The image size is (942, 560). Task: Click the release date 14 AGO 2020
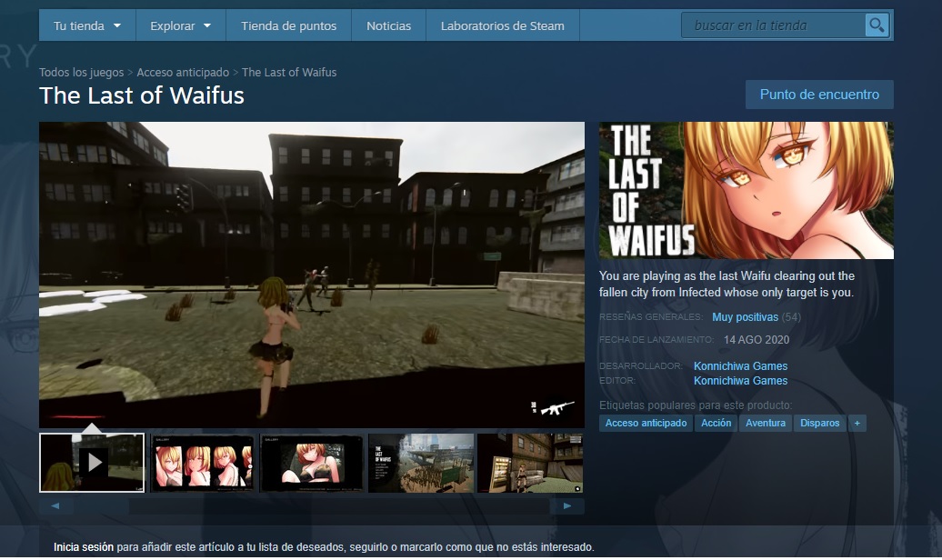click(757, 339)
